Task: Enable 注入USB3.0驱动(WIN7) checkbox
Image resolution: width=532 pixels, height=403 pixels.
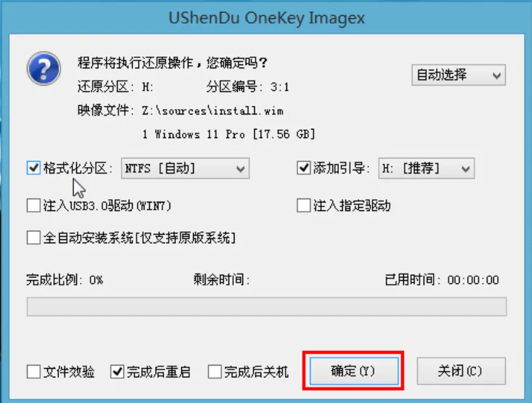Action: 33,206
